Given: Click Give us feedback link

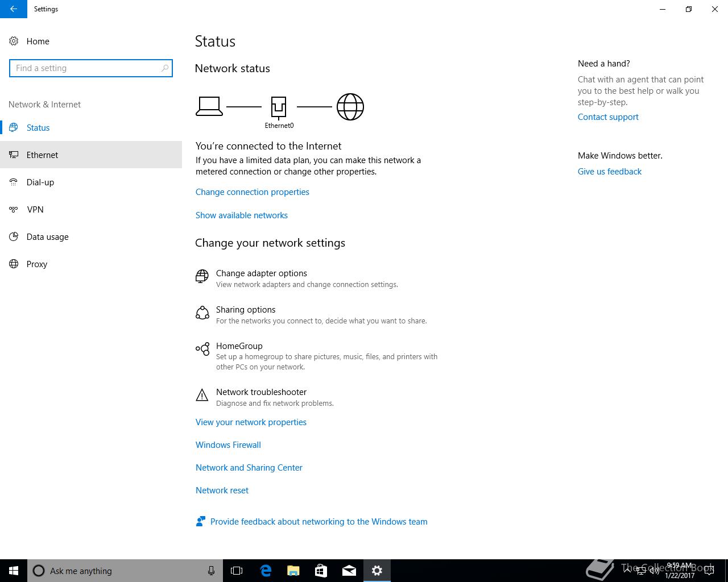Looking at the screenshot, I should (610, 172).
